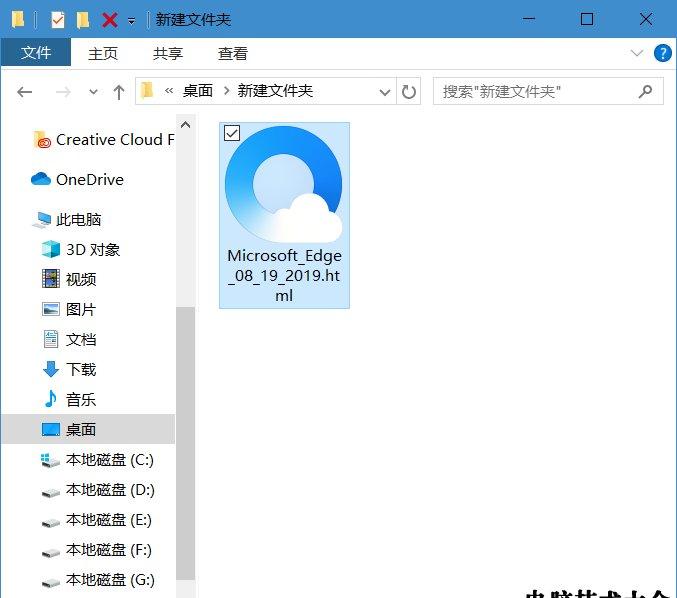
Task: Open the chevron dropdown after 桌面 breadcrumb
Action: [226, 91]
